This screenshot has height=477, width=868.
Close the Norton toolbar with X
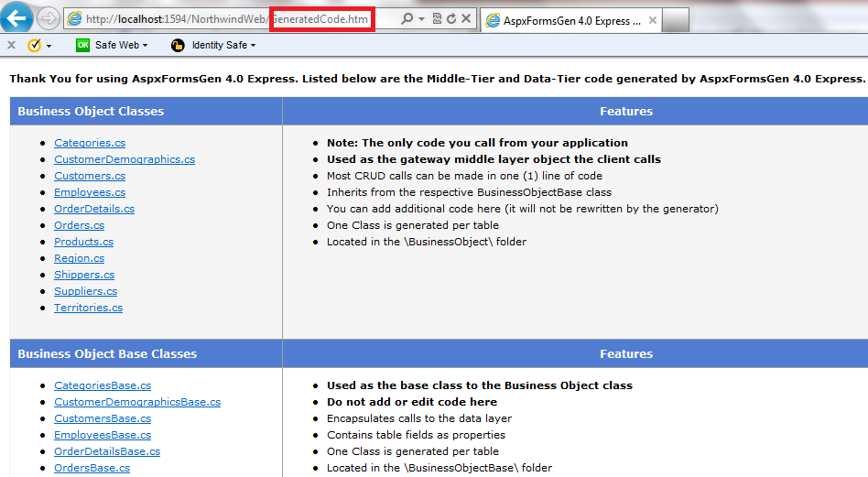pos(11,45)
